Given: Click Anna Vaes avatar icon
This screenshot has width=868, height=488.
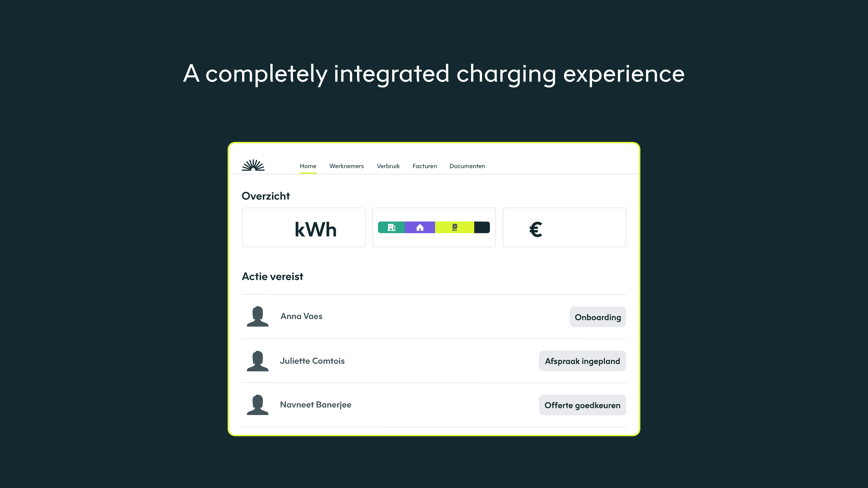Looking at the screenshot, I should pyautogui.click(x=257, y=317).
